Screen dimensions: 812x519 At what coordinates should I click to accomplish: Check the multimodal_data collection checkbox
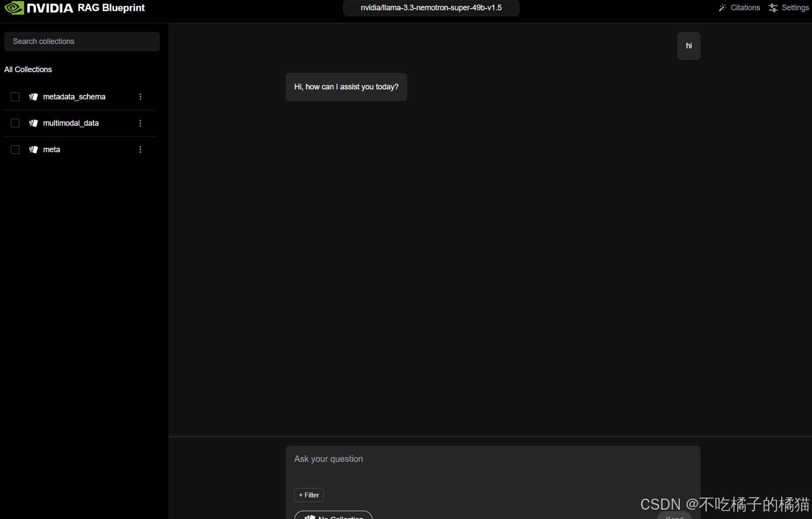15,123
